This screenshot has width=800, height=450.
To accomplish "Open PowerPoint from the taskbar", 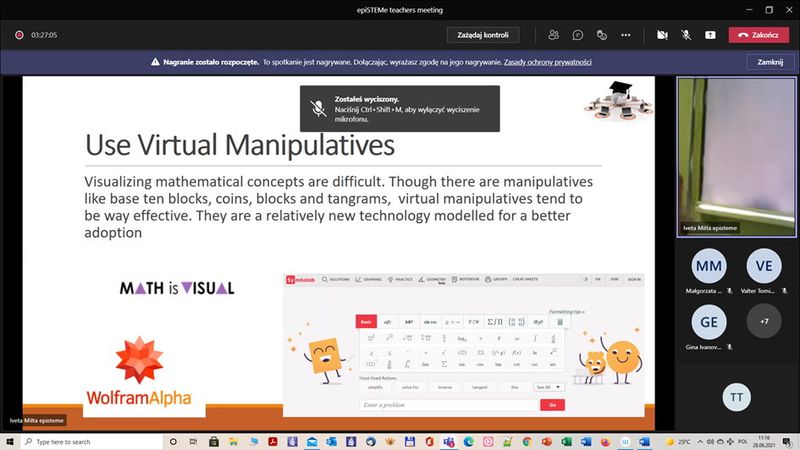I will pos(547,442).
